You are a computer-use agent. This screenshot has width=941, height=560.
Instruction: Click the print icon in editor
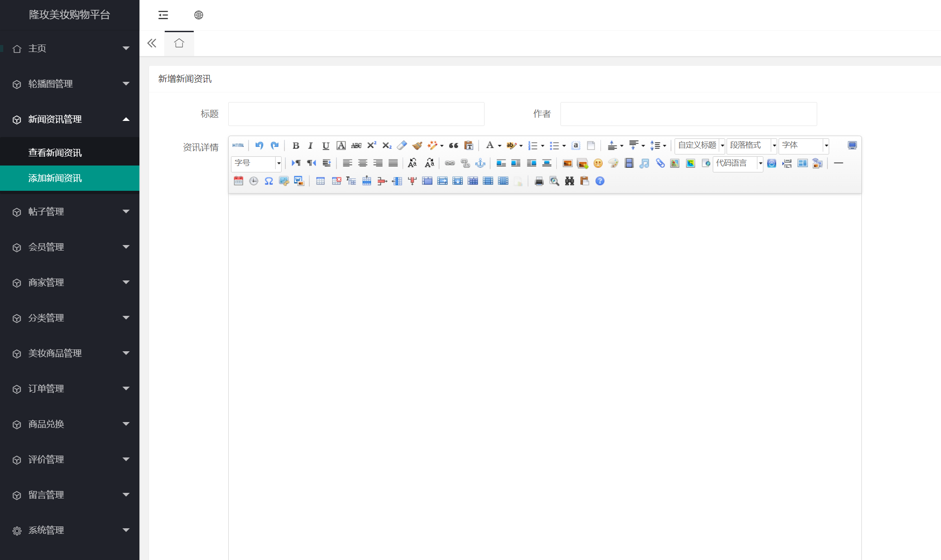(539, 181)
